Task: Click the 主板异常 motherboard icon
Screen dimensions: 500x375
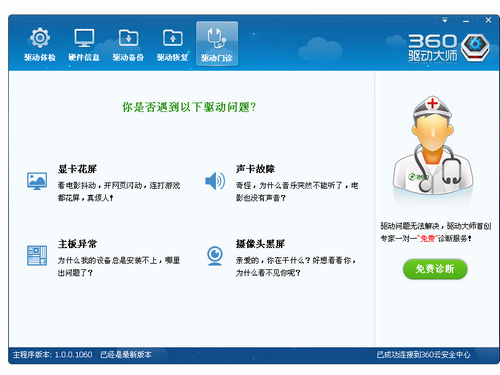Action: 37,255
